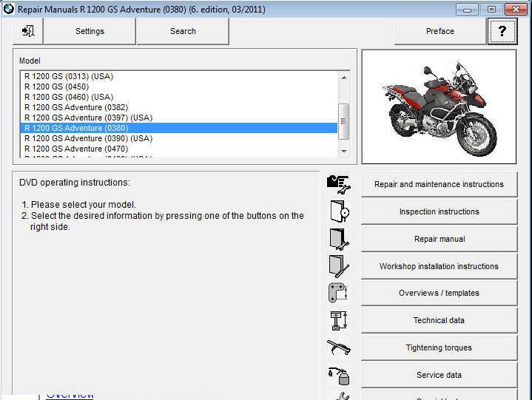The height and width of the screenshot is (400, 532).
Task: Click Workshop installation instructions icon
Action: click(x=339, y=266)
